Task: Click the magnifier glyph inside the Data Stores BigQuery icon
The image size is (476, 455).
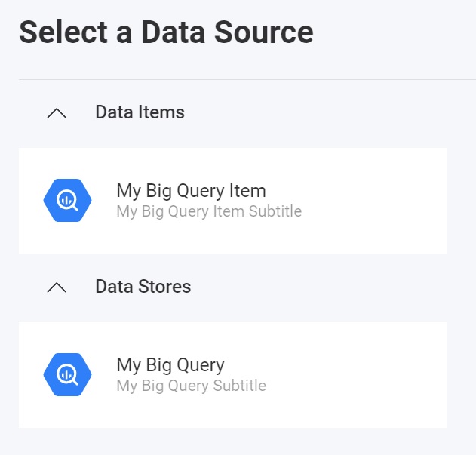Action: [x=68, y=375]
